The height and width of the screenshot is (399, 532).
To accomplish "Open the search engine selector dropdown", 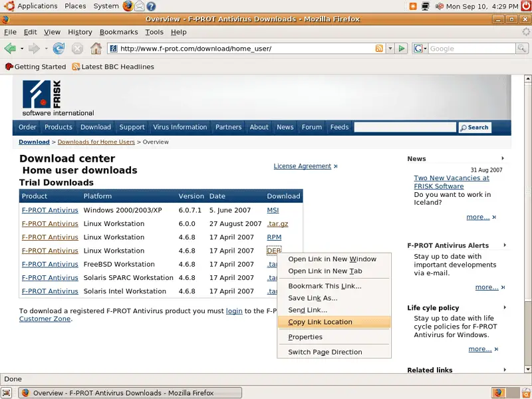I will click(x=420, y=49).
